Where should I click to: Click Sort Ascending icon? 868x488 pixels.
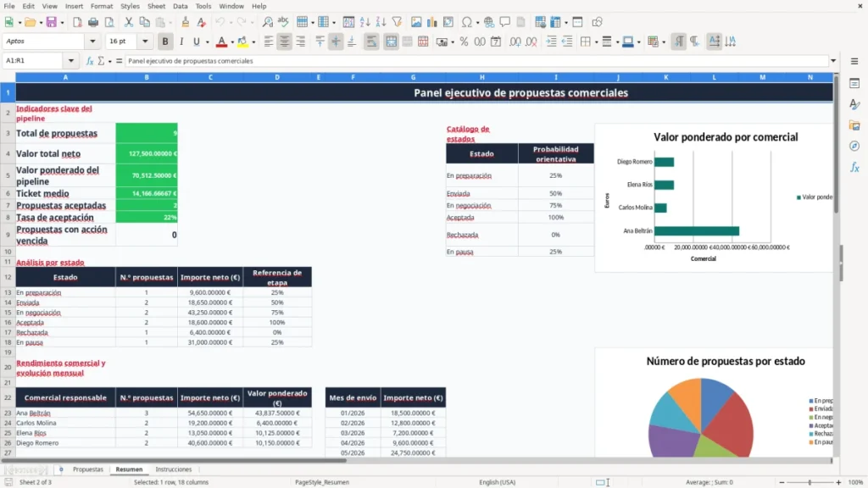[x=364, y=22]
